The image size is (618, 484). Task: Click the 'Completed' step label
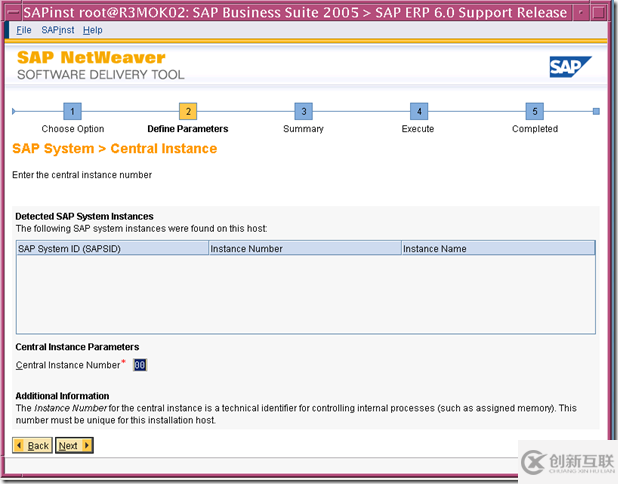(x=535, y=129)
